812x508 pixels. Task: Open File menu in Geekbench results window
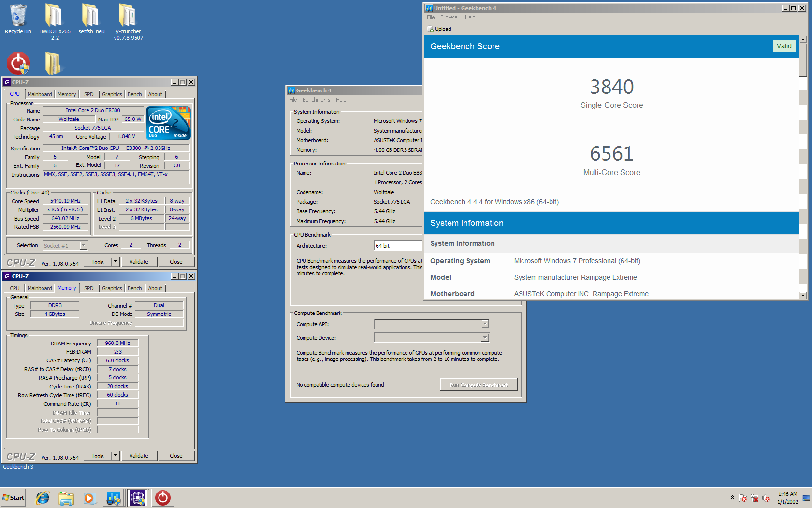click(x=431, y=17)
